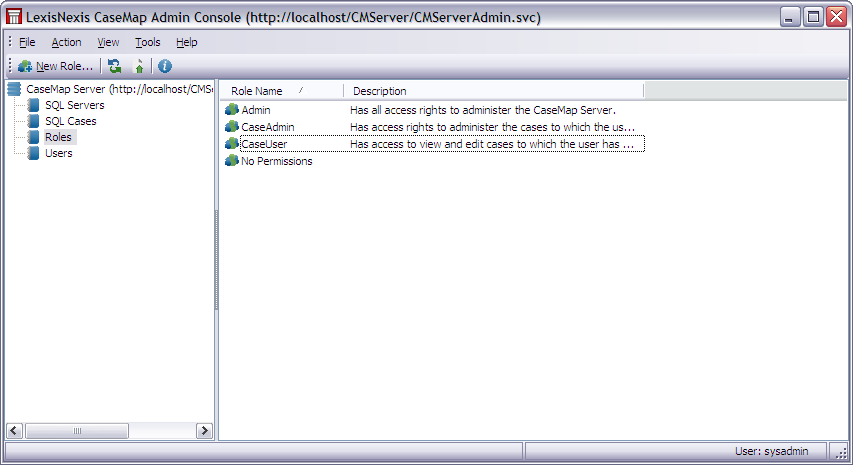Click the Roles node icon in tree
The height and width of the screenshot is (465, 853).
(34, 137)
